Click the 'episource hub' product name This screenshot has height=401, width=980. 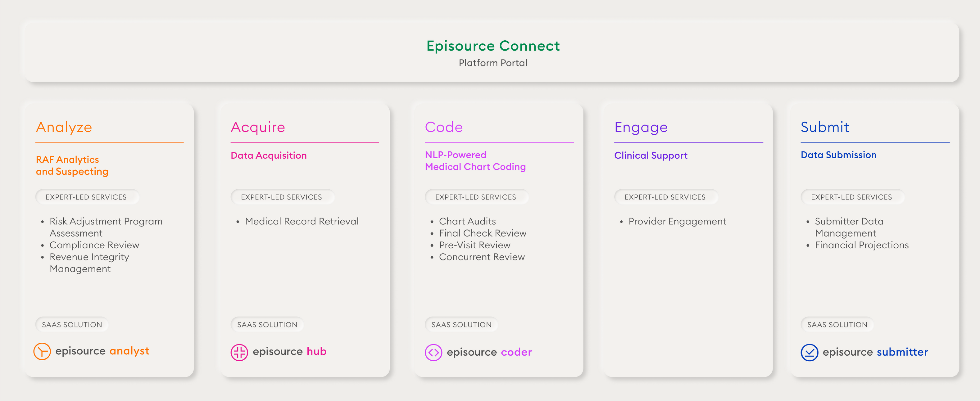pos(289,351)
